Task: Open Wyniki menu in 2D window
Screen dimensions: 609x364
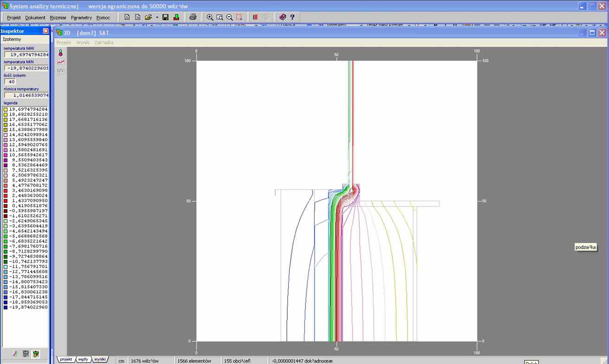Action: point(83,43)
